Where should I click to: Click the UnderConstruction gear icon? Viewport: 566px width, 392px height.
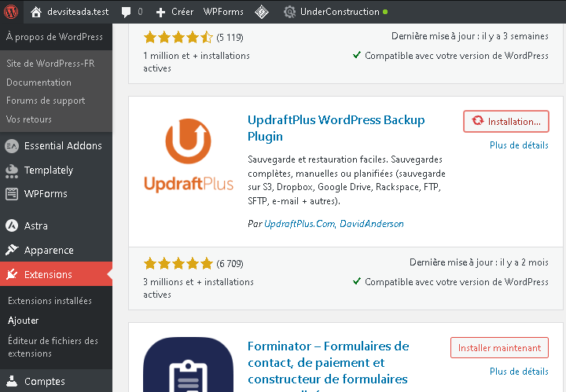(x=289, y=12)
